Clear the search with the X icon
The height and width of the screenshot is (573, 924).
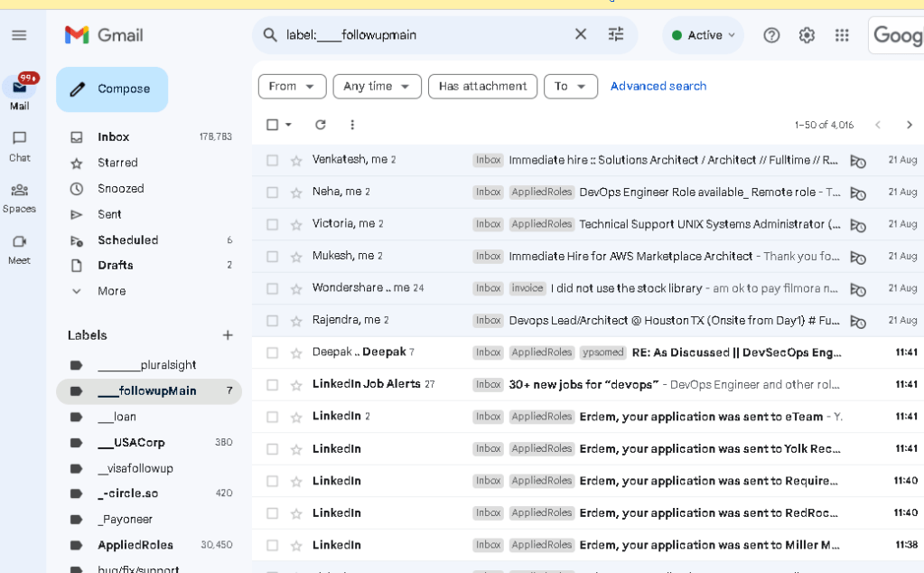581,34
